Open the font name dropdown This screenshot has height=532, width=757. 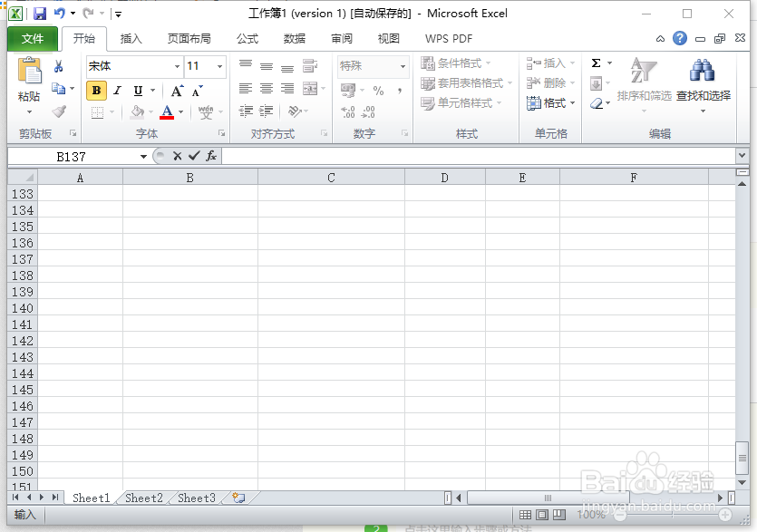[x=175, y=66]
